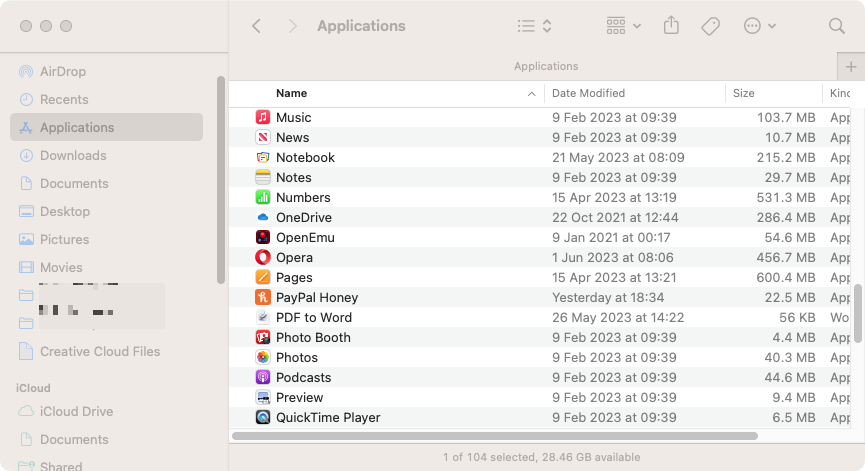Screen dimensions: 865x471
Task: Click the PDF to Word workflow icon
Action: point(263,317)
